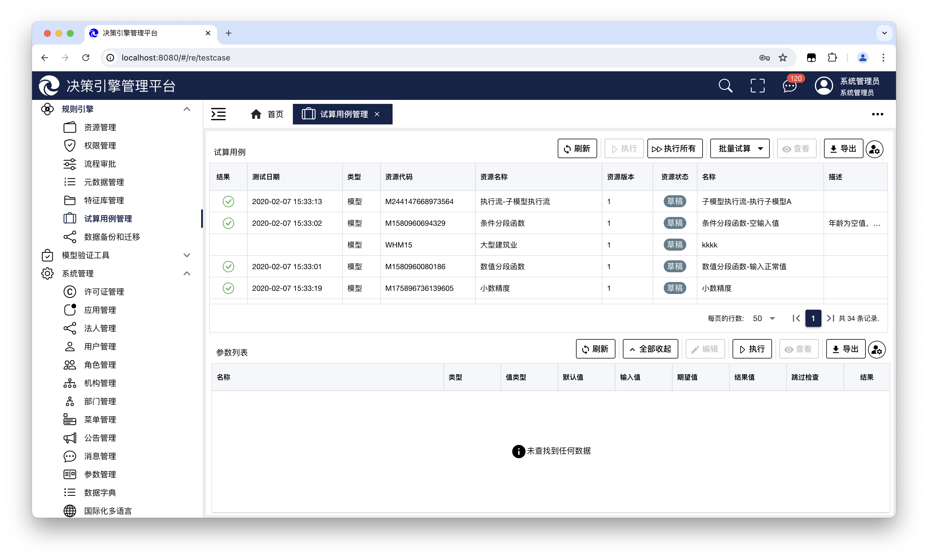The height and width of the screenshot is (560, 928).
Task: Select the kkkk table row
Action: coord(709,245)
